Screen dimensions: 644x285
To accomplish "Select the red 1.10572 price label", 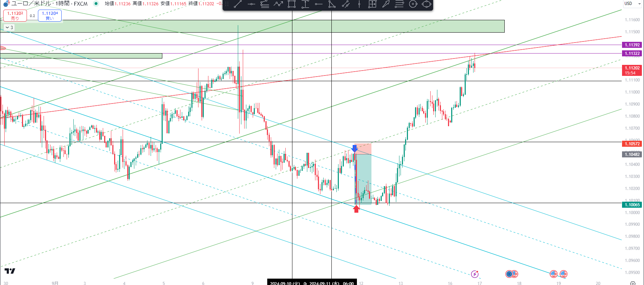I will point(632,144).
